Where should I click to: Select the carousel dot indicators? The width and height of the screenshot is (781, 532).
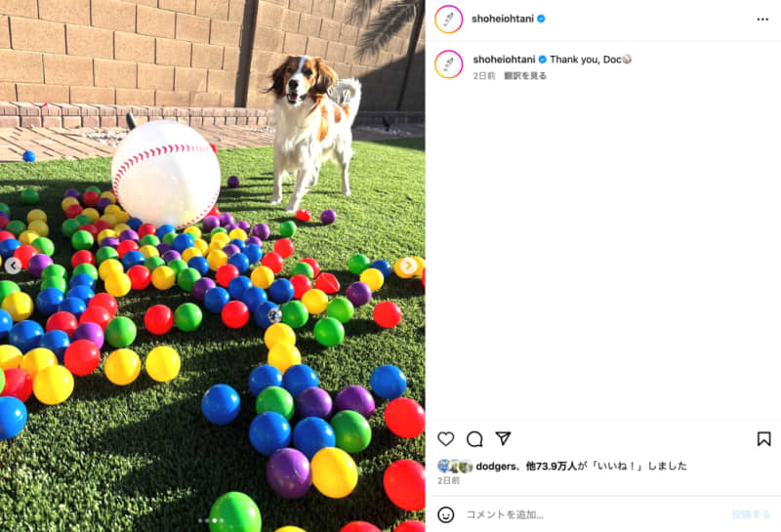click(x=211, y=520)
